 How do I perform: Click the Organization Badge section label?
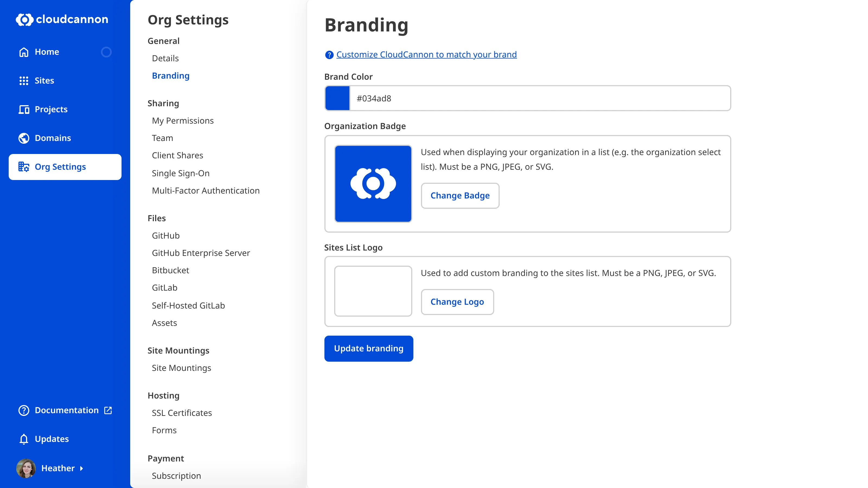(x=365, y=126)
